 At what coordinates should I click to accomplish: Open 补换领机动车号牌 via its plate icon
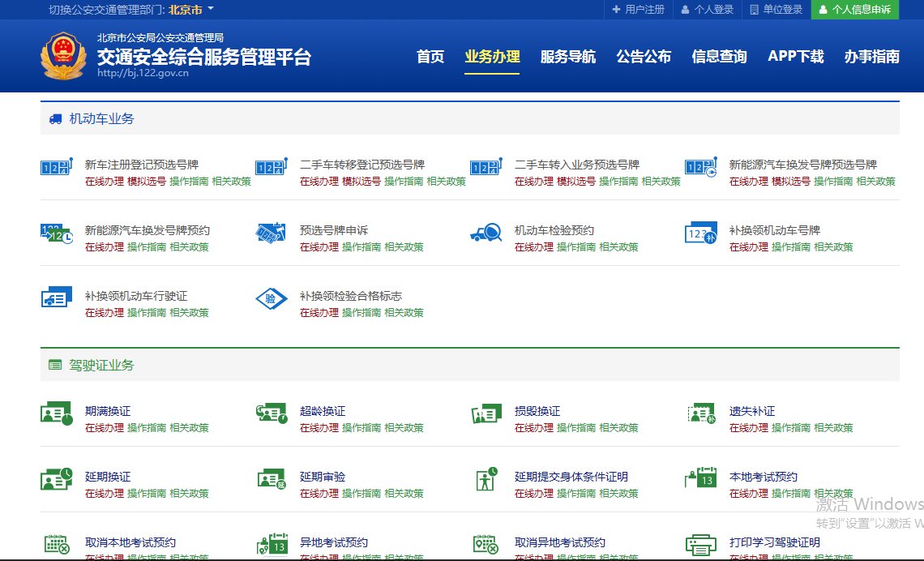tap(700, 233)
